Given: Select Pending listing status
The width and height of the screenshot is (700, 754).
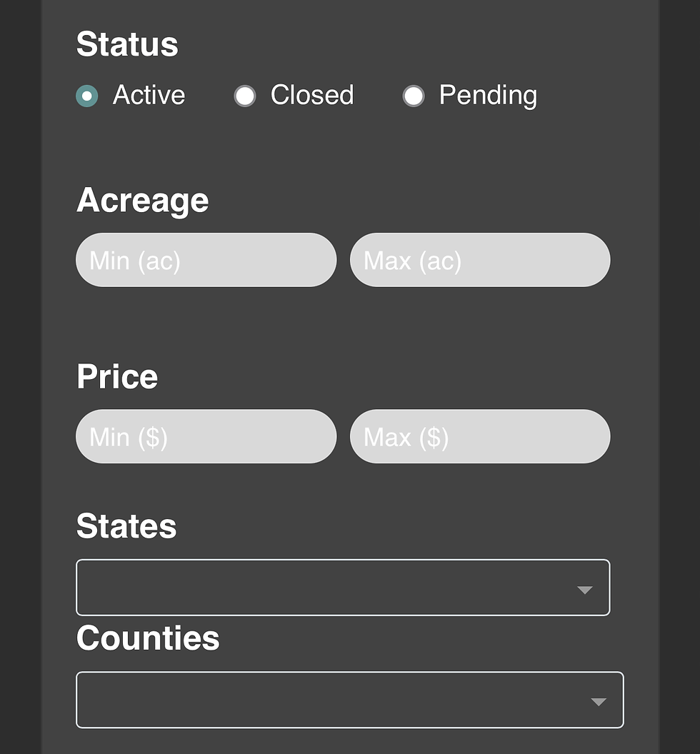Looking at the screenshot, I should 414,96.
